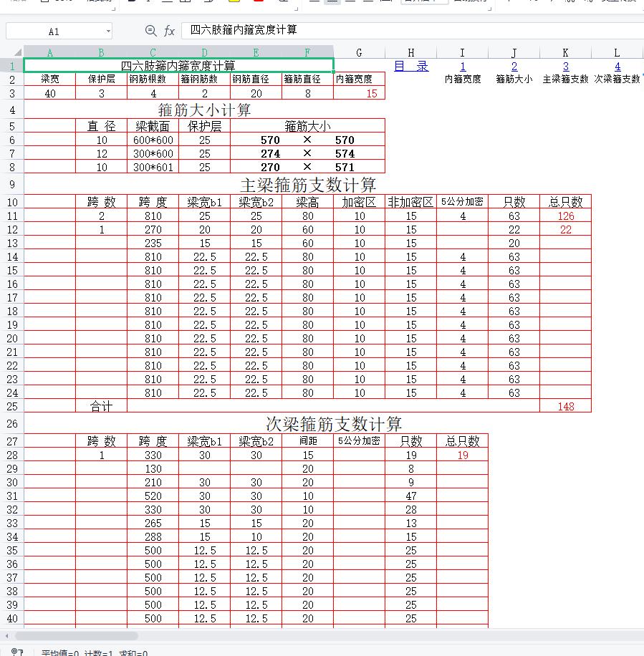Click the Name Box showing A1
Viewport: 644px width, 656px height.
[54, 32]
